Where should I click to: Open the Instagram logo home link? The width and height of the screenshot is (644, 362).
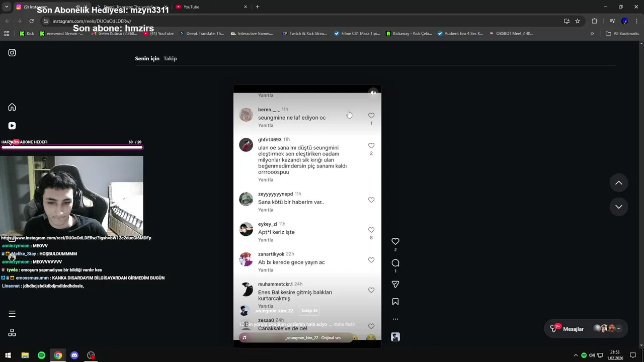click(12, 52)
